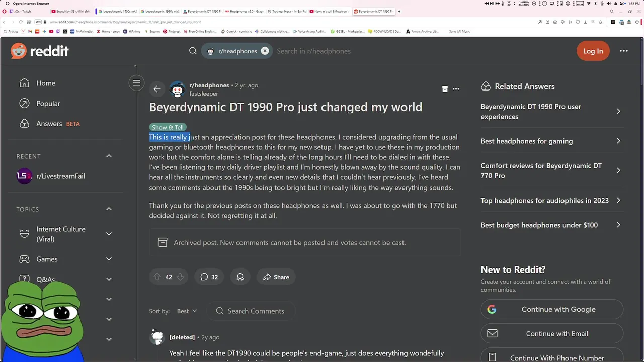Click the volume speaker icon in the system bar

[x=609, y=4]
